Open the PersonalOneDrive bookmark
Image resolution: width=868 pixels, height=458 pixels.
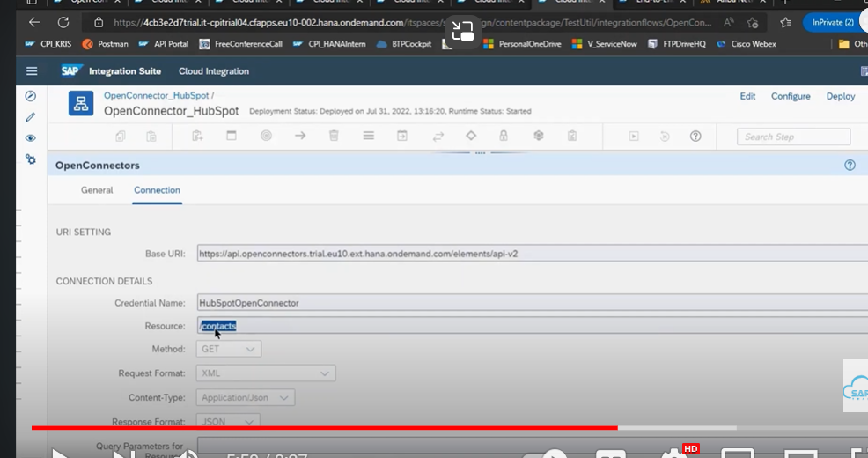[522, 44]
